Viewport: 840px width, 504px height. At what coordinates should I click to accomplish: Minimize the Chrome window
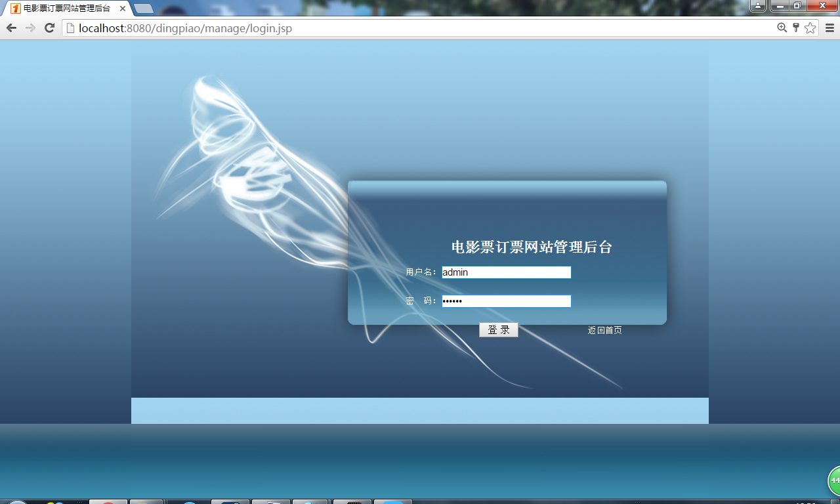point(780,6)
